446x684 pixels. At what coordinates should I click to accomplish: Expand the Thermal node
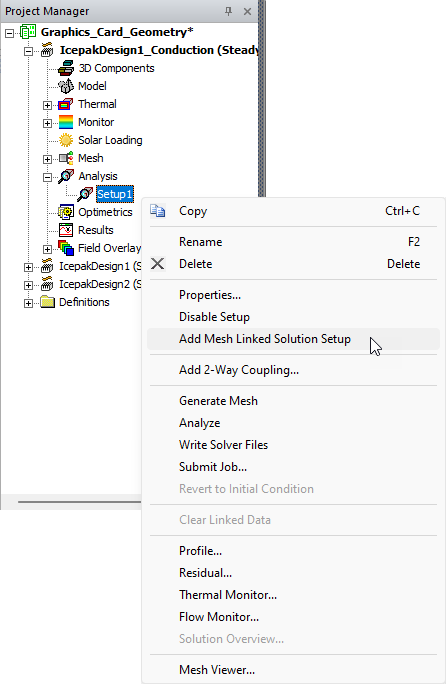point(47,105)
